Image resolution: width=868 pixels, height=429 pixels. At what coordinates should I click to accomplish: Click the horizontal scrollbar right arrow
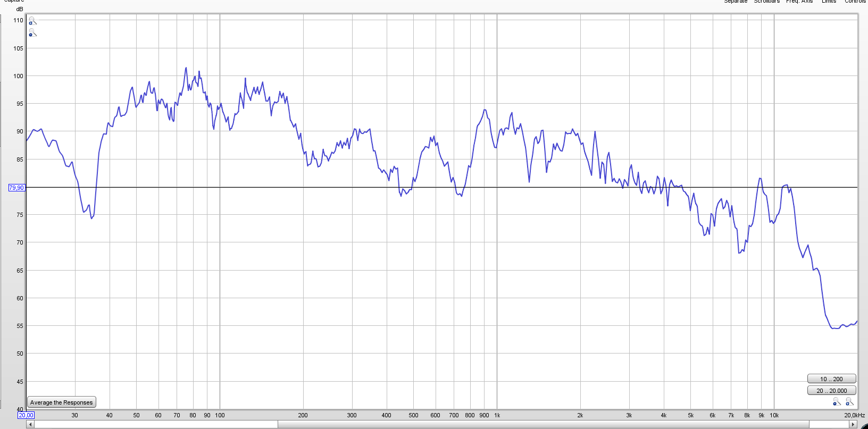pos(853,424)
